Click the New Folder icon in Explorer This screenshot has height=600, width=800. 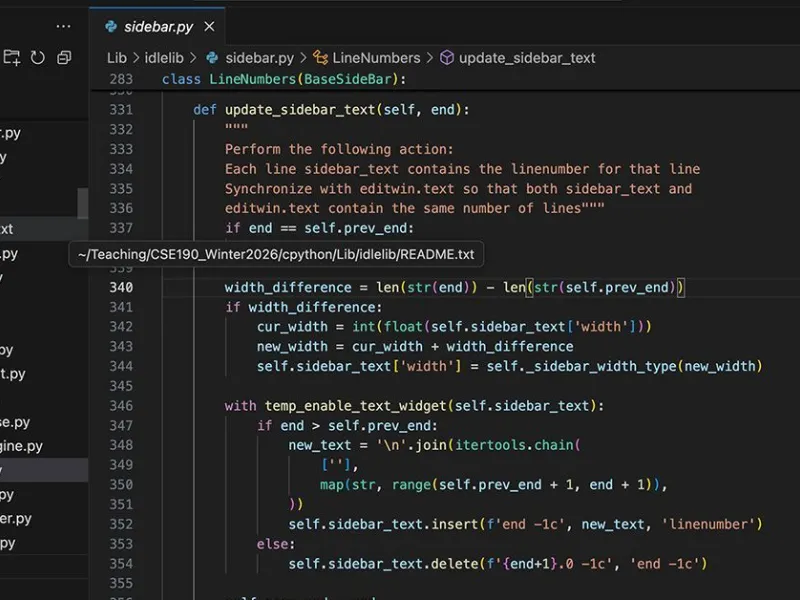click(12, 58)
